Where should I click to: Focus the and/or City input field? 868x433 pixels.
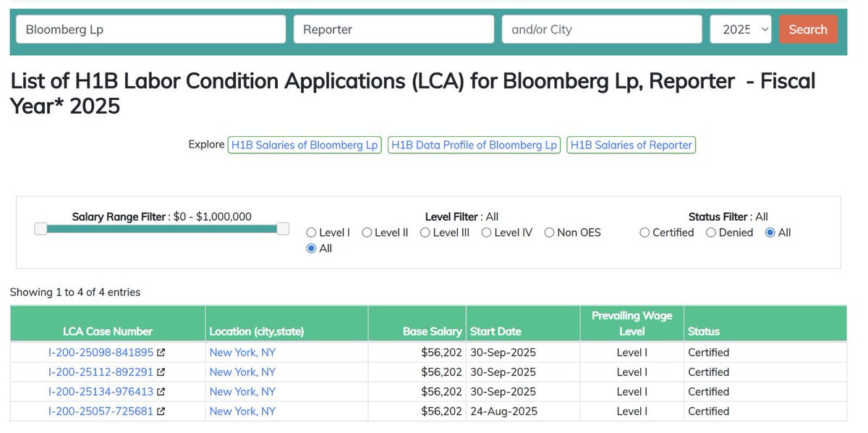[602, 30]
